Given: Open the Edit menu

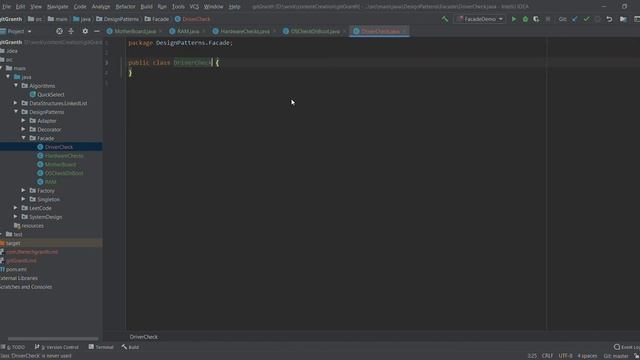Looking at the screenshot, I should click(x=20, y=7).
